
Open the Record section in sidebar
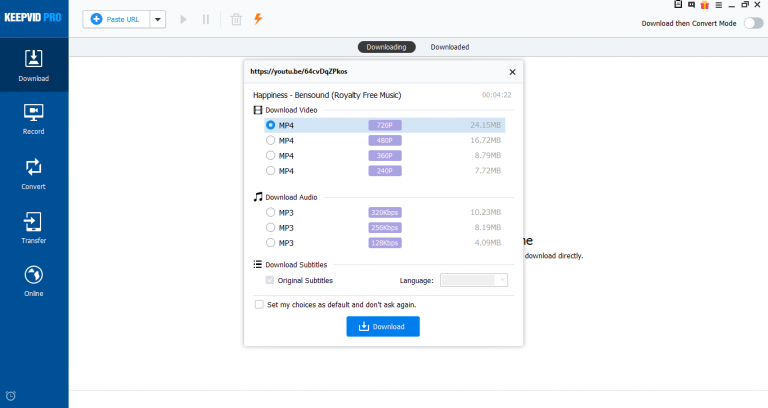[33, 118]
